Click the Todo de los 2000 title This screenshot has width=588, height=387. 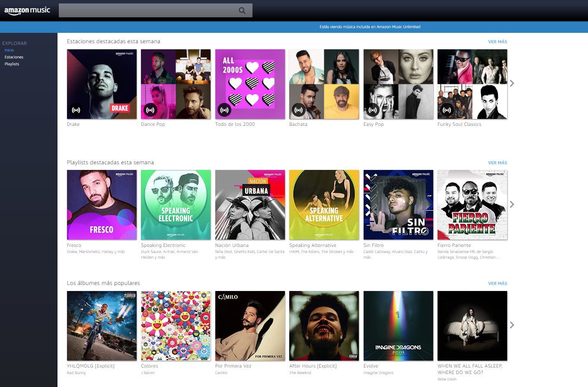click(235, 124)
